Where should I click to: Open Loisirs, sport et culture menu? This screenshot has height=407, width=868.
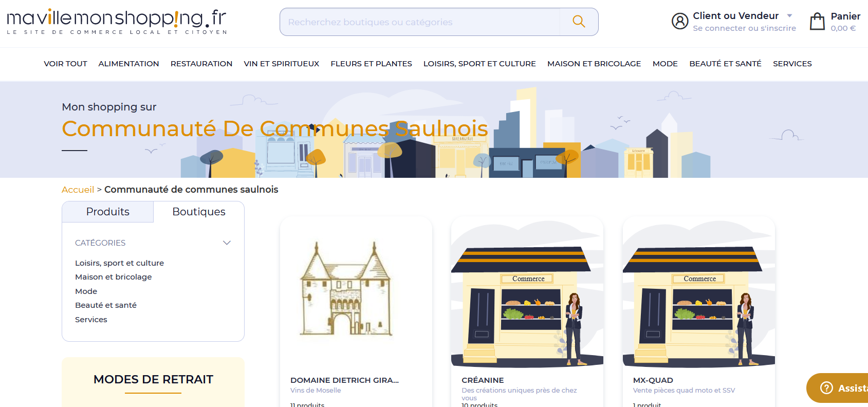point(479,64)
